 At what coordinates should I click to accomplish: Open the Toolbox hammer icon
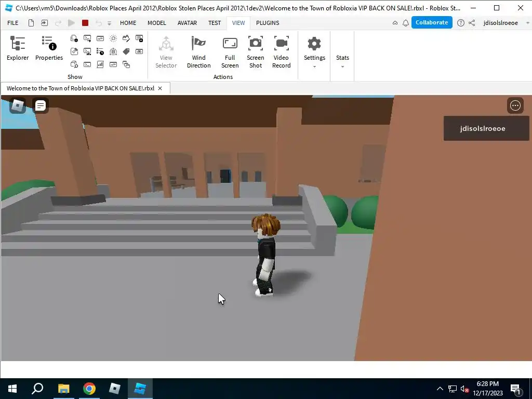coord(74,51)
